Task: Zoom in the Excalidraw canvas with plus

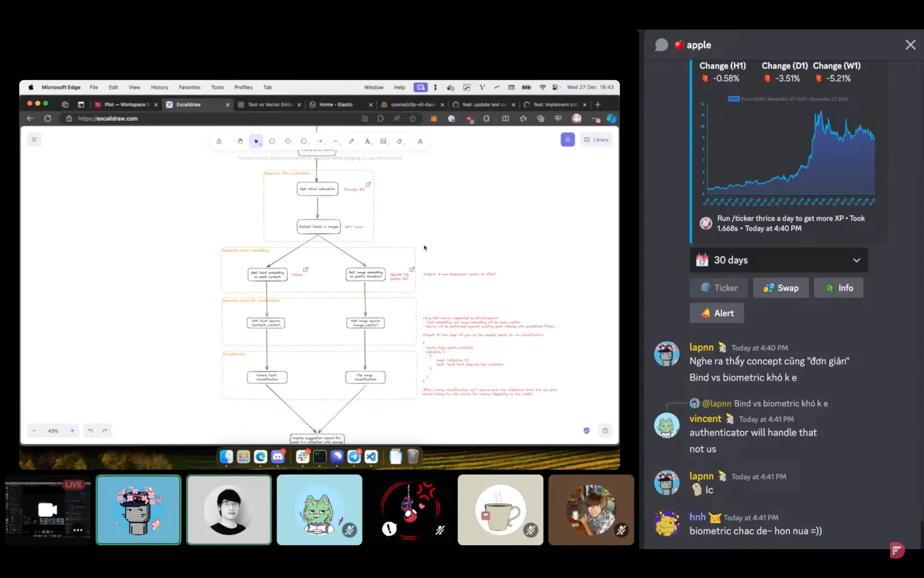Action: point(72,431)
